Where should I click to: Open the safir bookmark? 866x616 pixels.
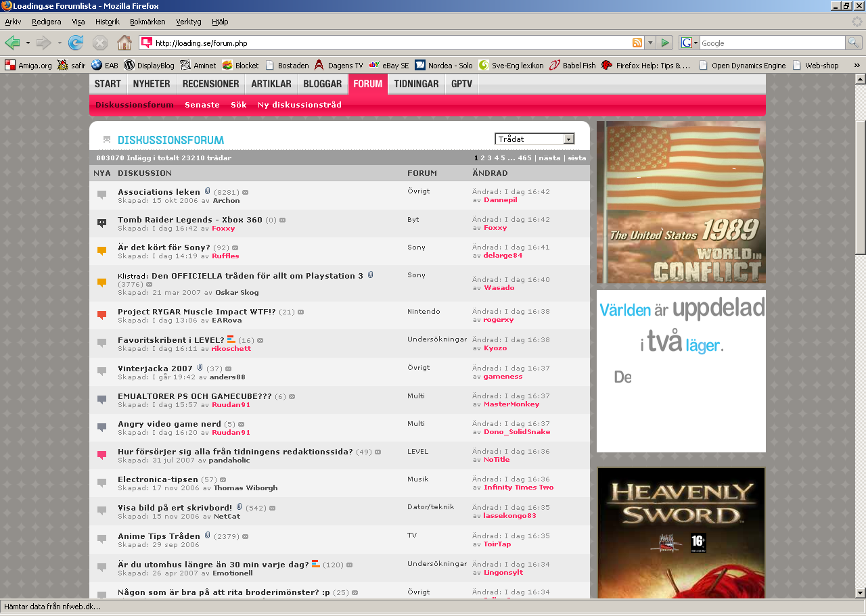click(x=71, y=66)
